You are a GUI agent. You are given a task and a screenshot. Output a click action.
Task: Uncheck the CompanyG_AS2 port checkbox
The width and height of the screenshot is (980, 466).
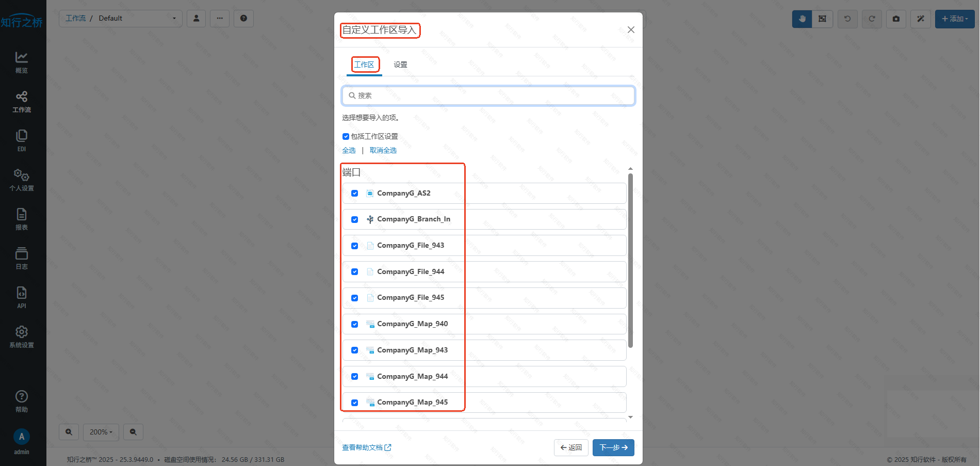tap(354, 193)
